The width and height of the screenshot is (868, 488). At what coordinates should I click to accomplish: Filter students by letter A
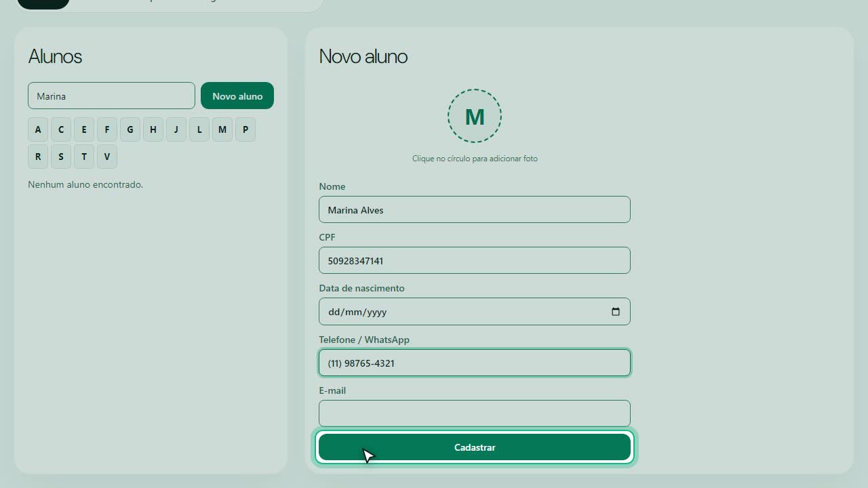point(38,129)
